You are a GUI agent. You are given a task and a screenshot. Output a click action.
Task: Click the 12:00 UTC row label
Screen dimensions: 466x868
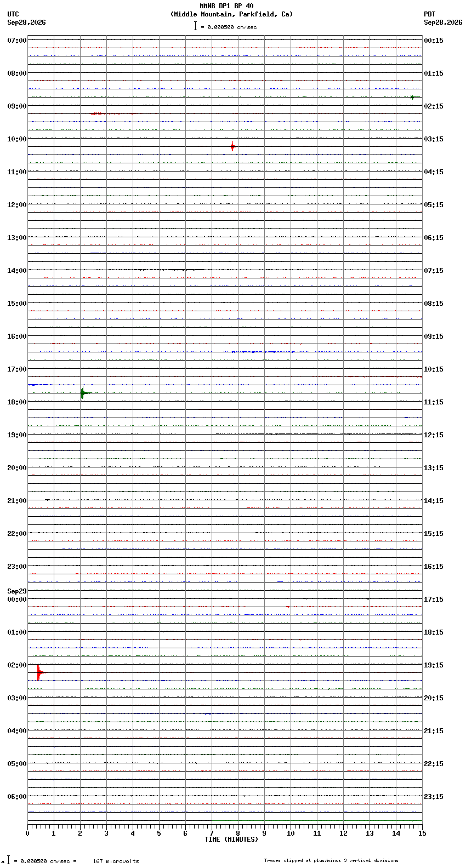coord(16,205)
